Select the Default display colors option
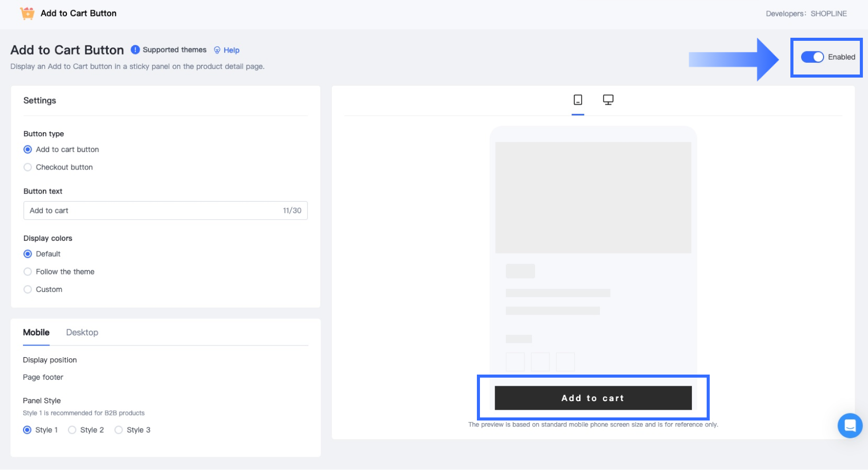Image resolution: width=868 pixels, height=470 pixels. [28, 254]
